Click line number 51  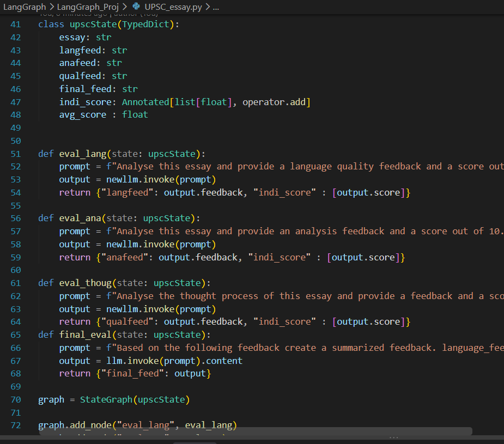point(15,154)
